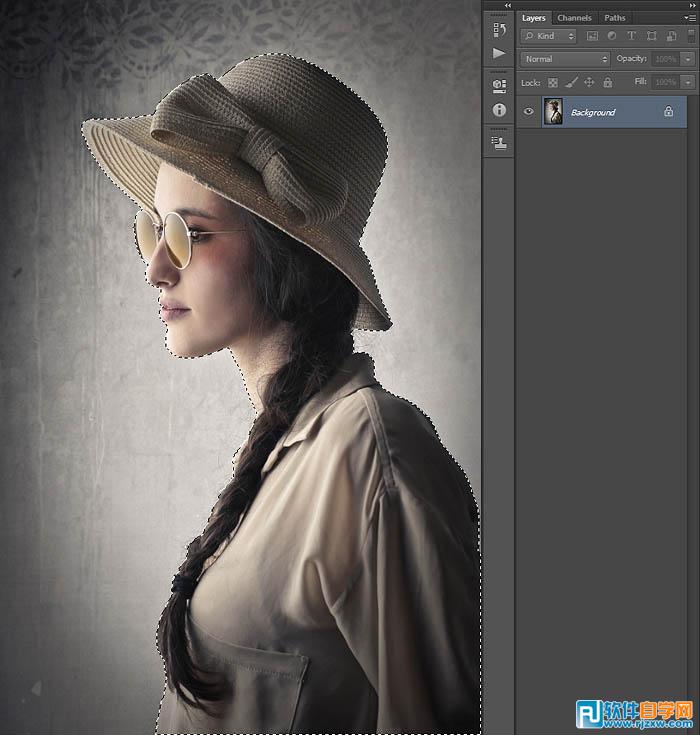This screenshot has width=700, height=735.
Task: Open the History panel icon
Action: [499, 30]
